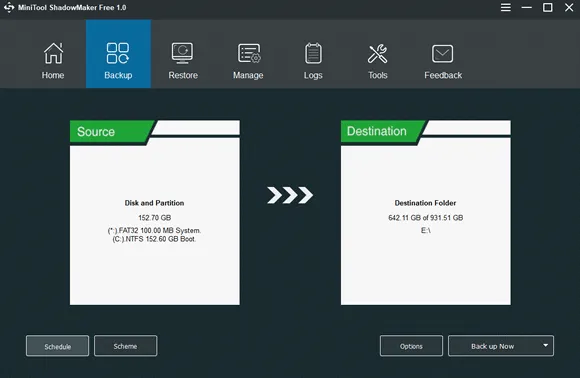Select the Backup tab icon
The image size is (580, 378).
pos(118,53)
